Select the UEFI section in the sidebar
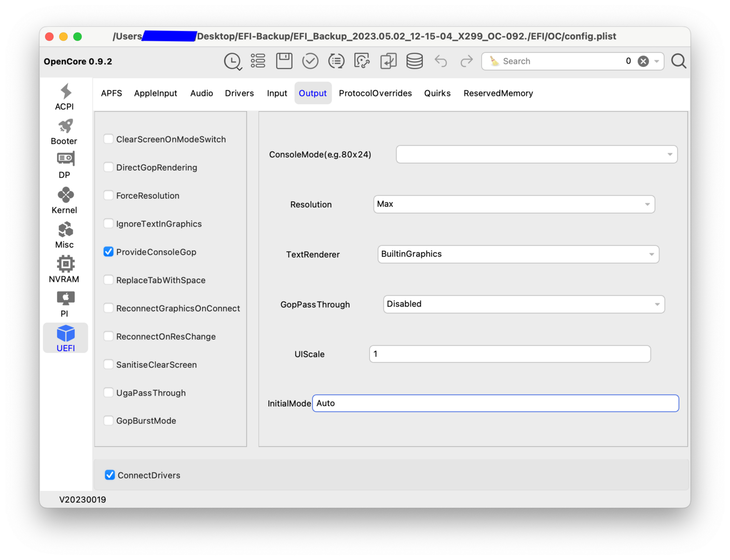The image size is (730, 560). (65, 338)
